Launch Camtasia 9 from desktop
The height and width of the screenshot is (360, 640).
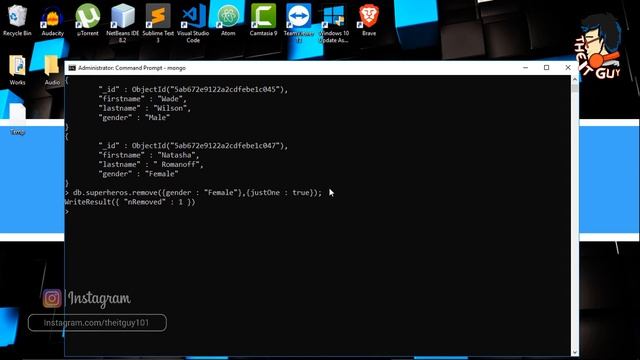[263, 20]
